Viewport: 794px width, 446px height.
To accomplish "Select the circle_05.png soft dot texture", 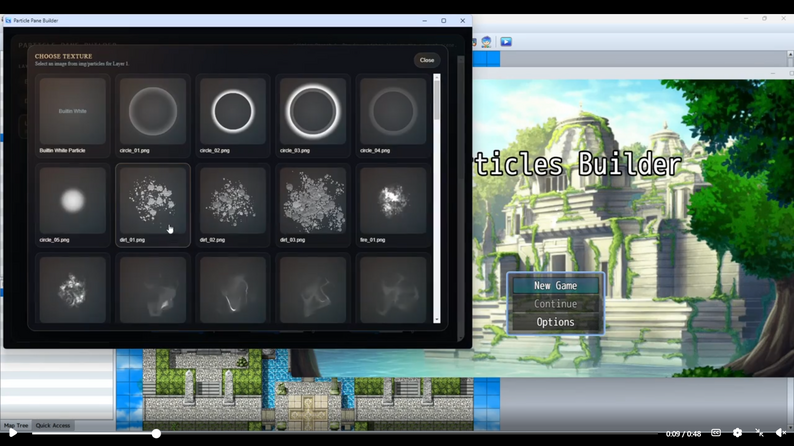I will click(x=72, y=205).
